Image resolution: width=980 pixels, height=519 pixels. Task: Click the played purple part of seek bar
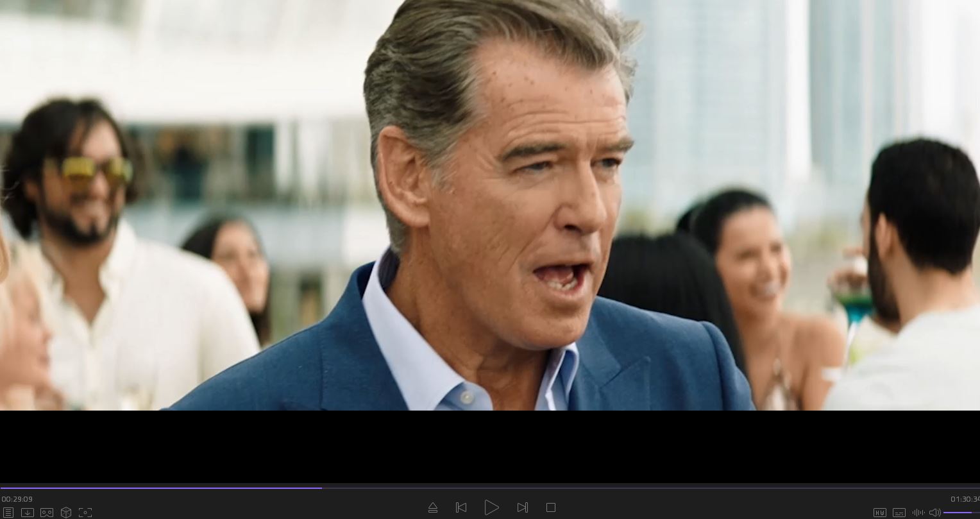160,488
